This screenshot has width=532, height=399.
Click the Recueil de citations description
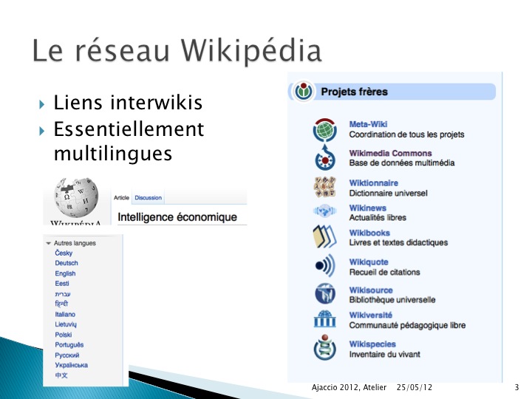coord(384,272)
